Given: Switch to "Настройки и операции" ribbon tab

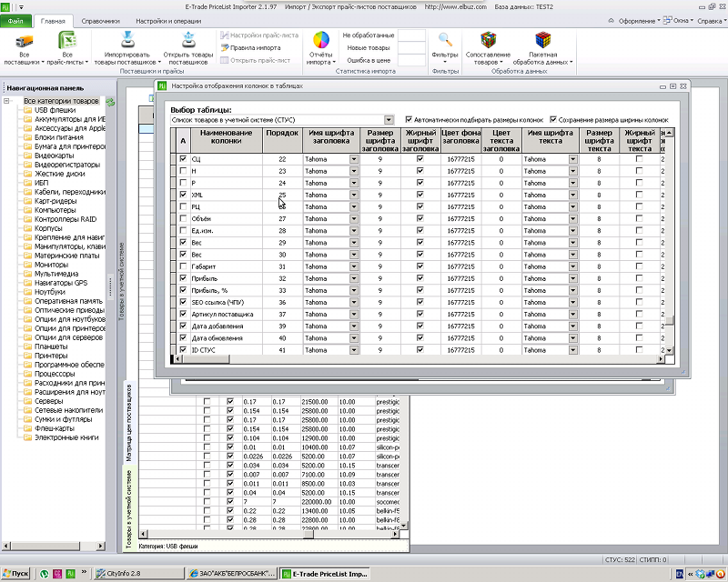Looking at the screenshot, I should 168,21.
